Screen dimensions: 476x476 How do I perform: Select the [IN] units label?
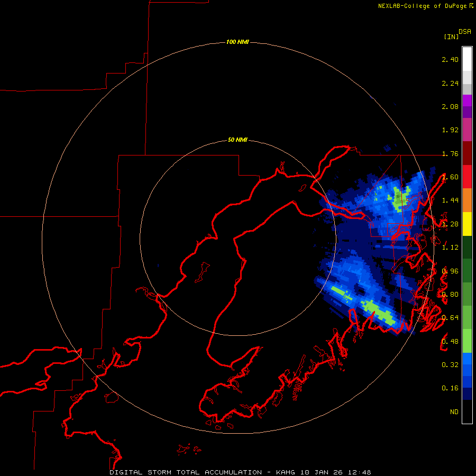coord(451,36)
